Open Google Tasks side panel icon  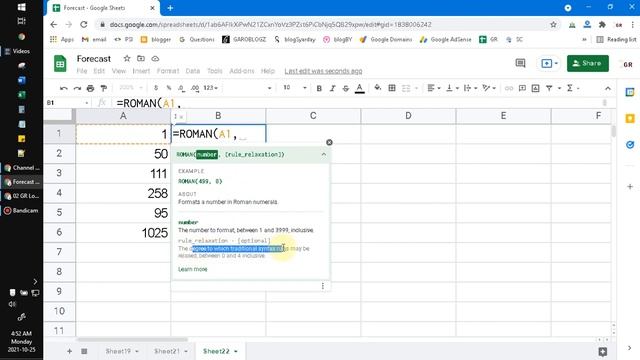tap(630, 144)
